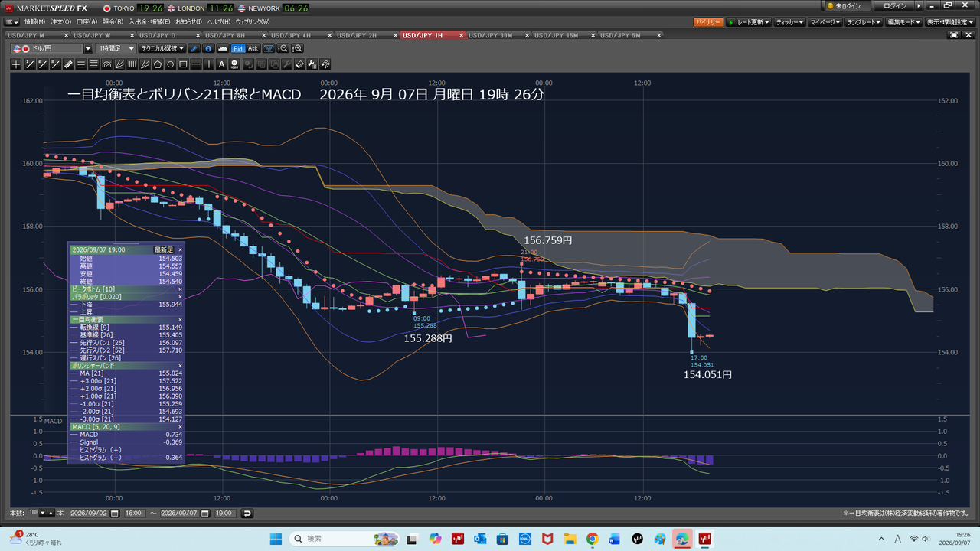The image size is (980, 551).
Task: Expand the テンプレート dropdown
Action: [x=864, y=22]
